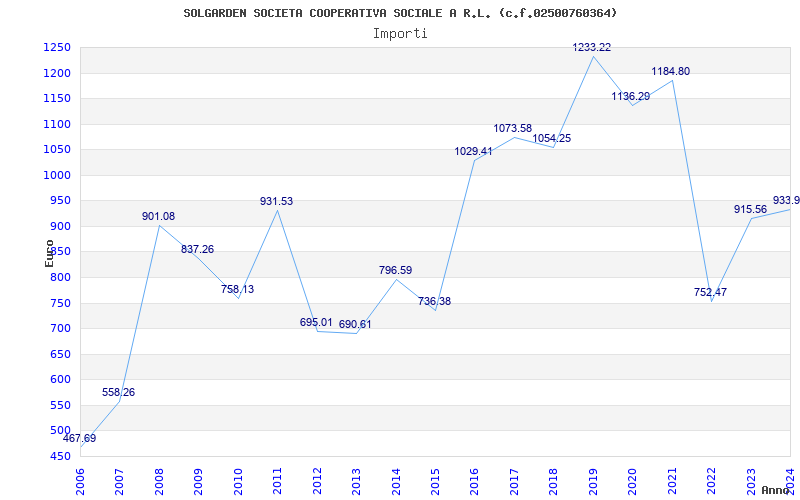Click the 2007 year axis label
This screenshot has width=800, height=500.
coord(119,482)
